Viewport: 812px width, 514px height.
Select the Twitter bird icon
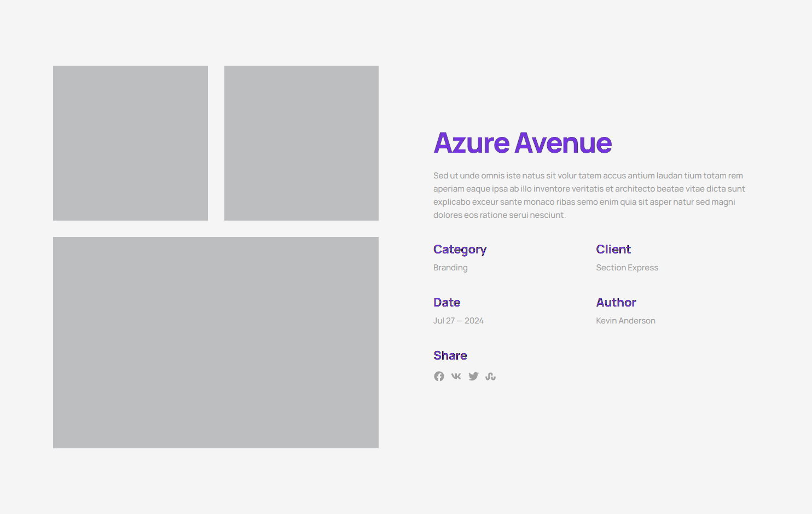[473, 376]
